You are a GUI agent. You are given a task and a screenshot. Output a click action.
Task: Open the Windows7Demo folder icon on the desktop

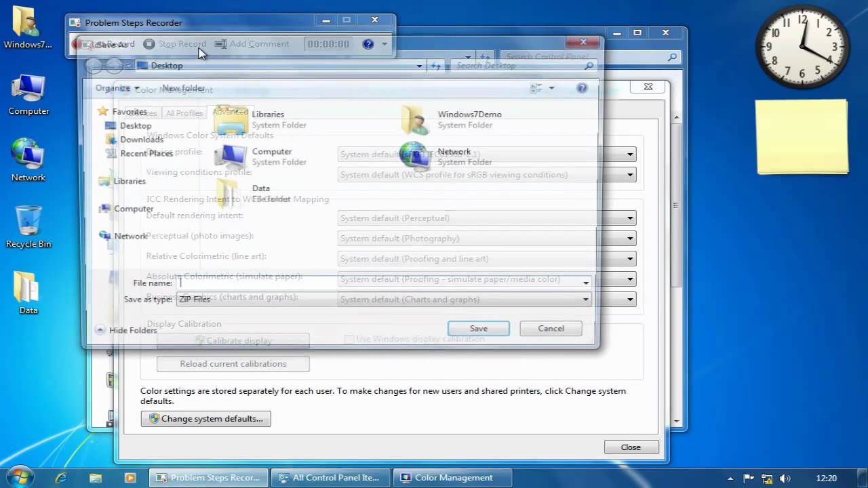[27, 28]
